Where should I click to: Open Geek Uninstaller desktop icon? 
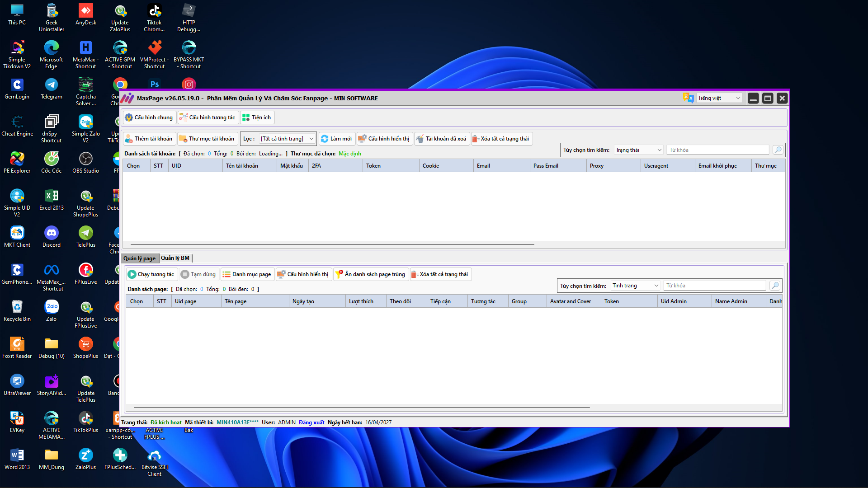click(x=52, y=18)
